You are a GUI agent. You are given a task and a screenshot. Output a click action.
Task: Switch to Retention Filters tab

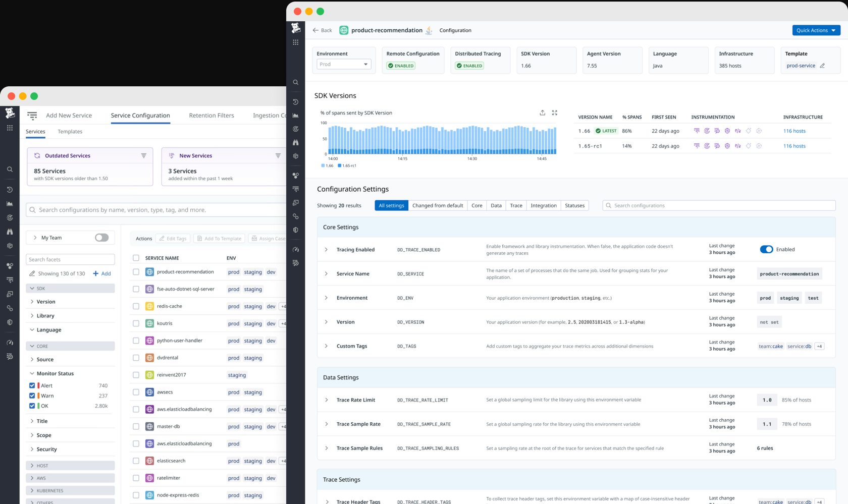(x=211, y=116)
